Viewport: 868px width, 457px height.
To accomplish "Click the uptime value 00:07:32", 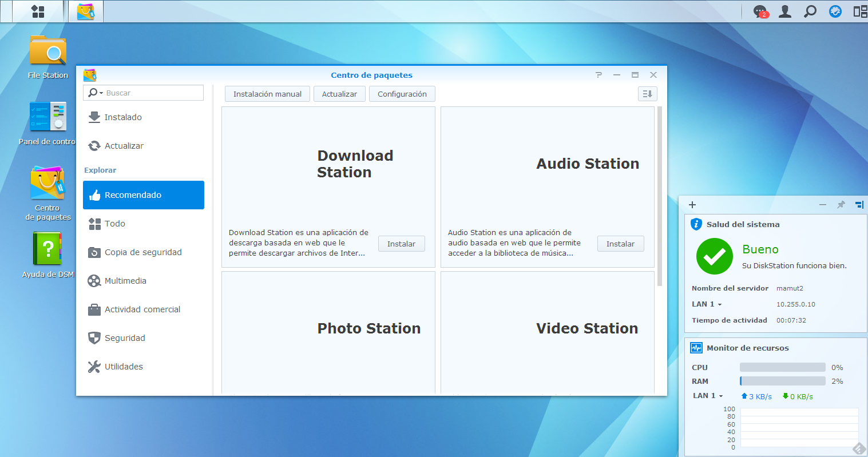I will [x=791, y=320].
